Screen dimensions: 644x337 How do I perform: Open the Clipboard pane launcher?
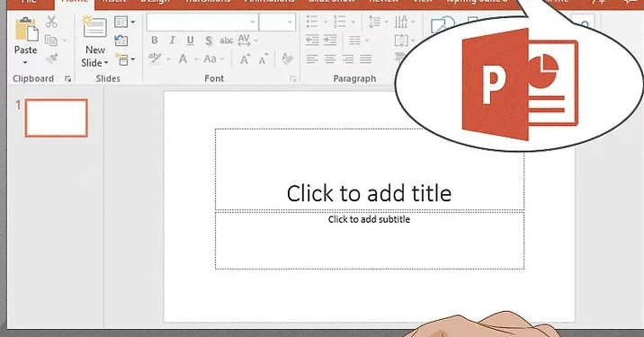tap(67, 79)
